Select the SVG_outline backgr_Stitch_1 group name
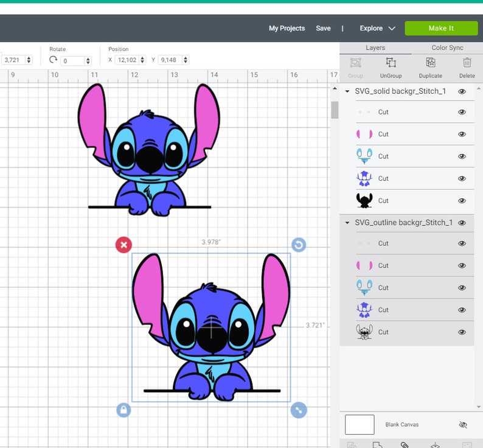 pos(403,223)
